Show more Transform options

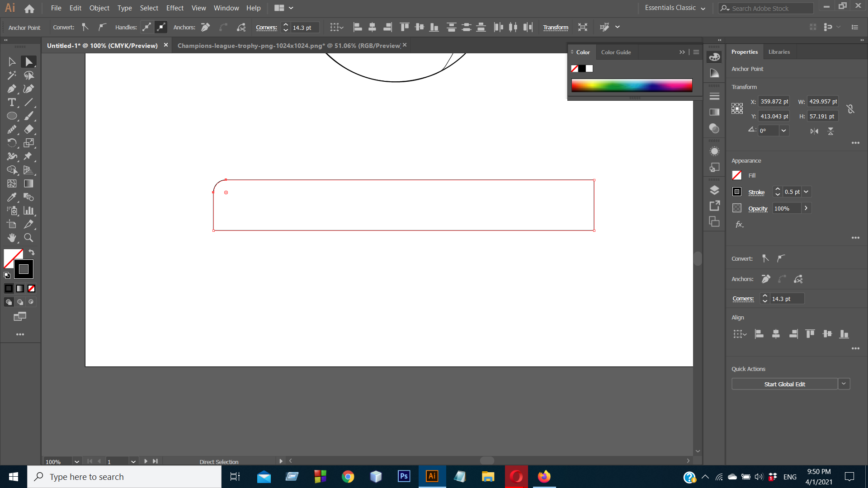tap(855, 143)
